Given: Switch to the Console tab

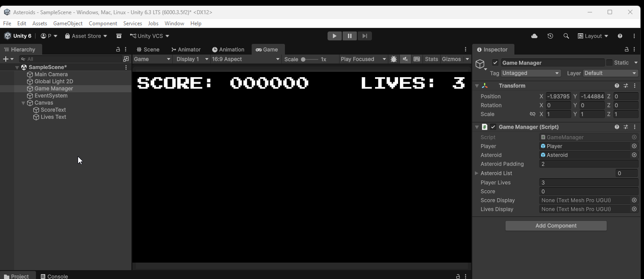Looking at the screenshot, I should tap(54, 276).
